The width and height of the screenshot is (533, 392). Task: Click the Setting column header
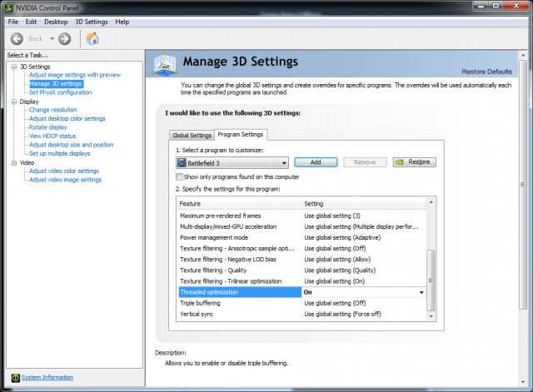point(364,204)
